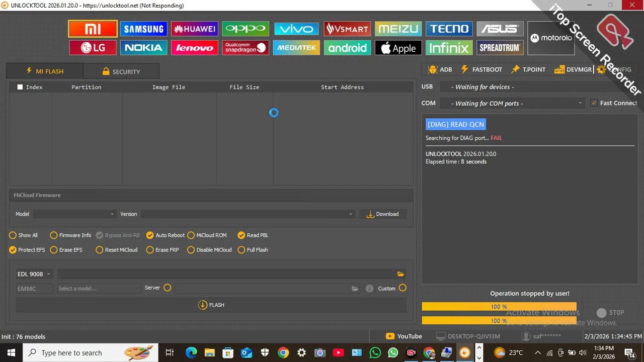Viewport: 644px width, 362px height.
Task: Click the firmware Download button
Action: [x=383, y=214]
